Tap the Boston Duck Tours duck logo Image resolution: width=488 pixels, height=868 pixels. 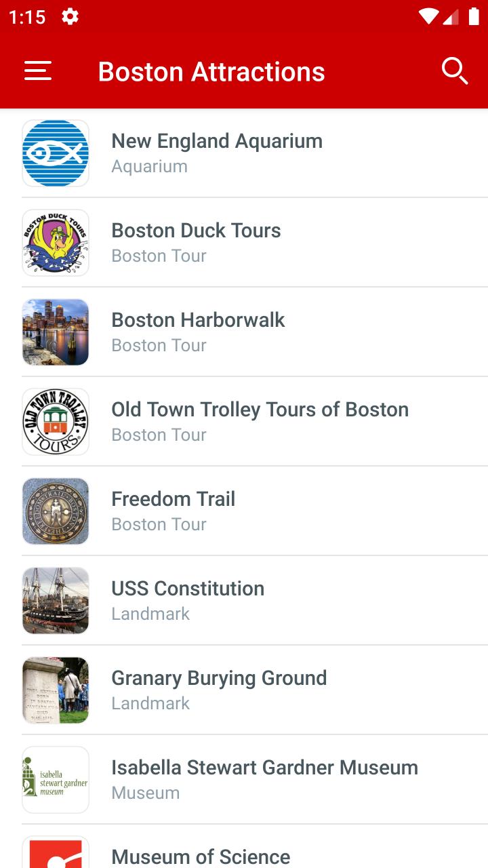tap(56, 243)
